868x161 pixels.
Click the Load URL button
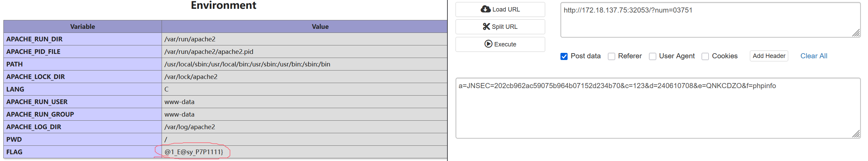click(x=500, y=9)
